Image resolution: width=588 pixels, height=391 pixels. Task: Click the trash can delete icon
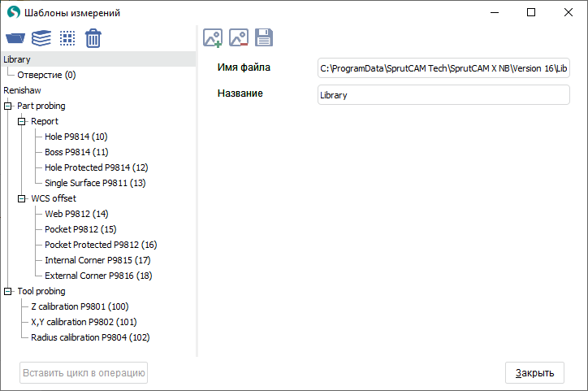tap(93, 38)
